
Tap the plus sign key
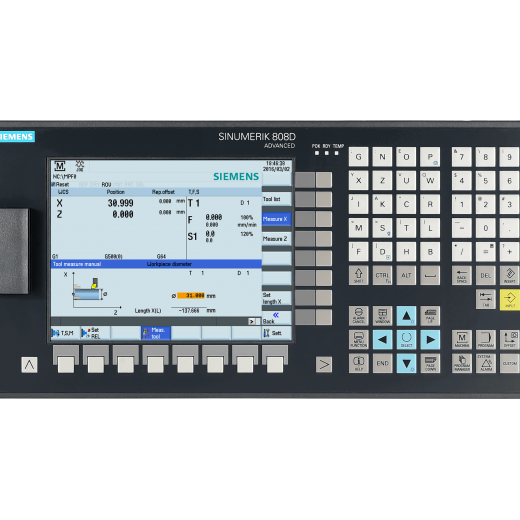pyautogui.click(x=510, y=252)
